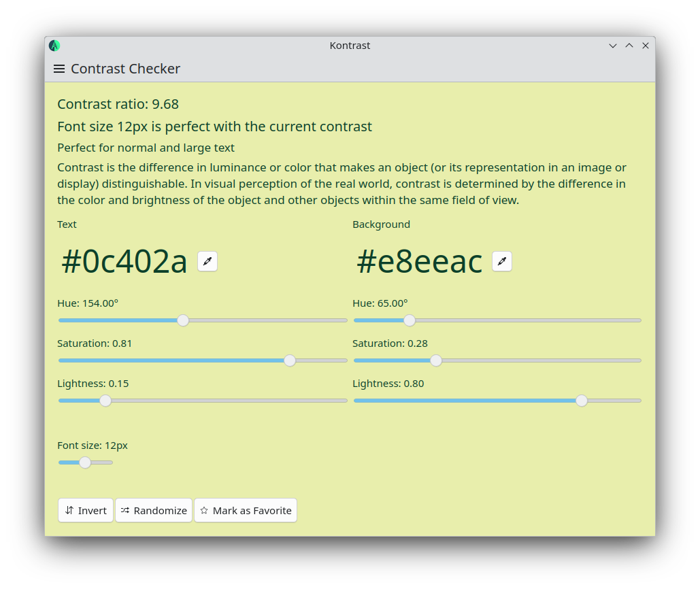Viewport: 700px width, 589px height.
Task: Click the text Saturation slider handle
Action: click(290, 360)
